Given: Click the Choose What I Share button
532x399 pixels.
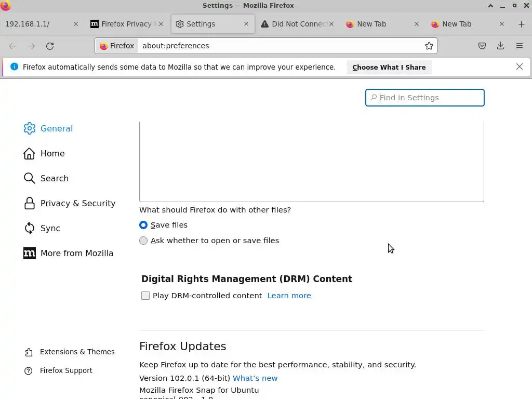Looking at the screenshot, I should tap(389, 67).
